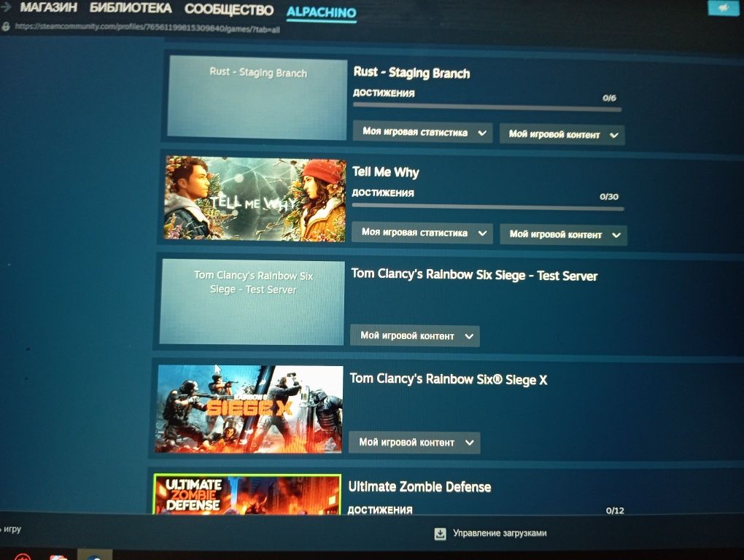Expand Моя игровая статистика for Rust - Staging Branch
The image size is (744, 560).
click(x=422, y=132)
